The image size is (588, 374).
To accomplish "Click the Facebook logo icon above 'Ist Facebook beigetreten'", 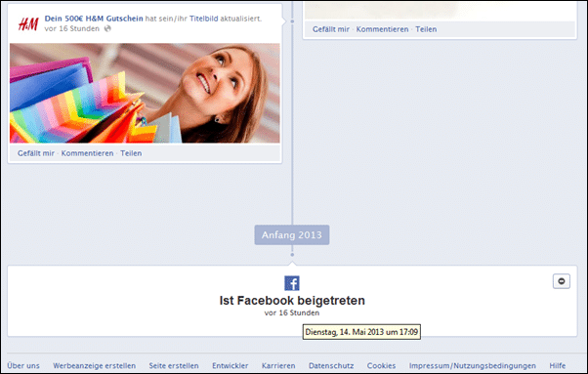I will click(292, 283).
